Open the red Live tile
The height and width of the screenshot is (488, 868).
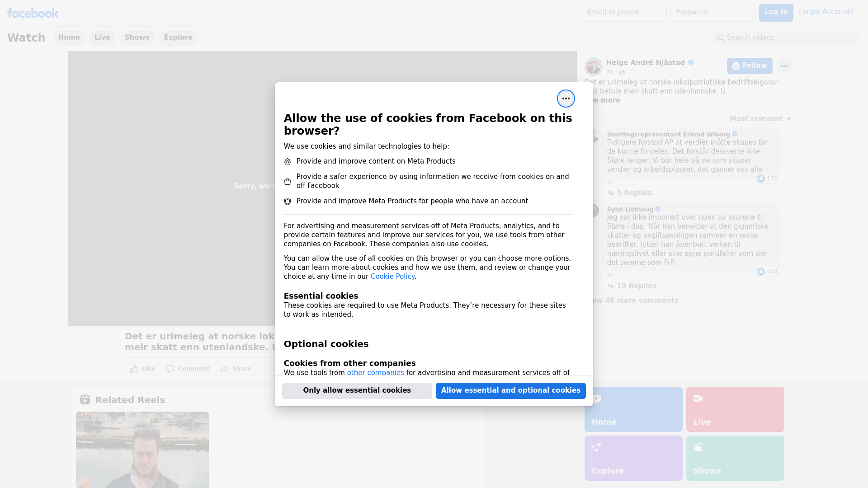[735, 409]
